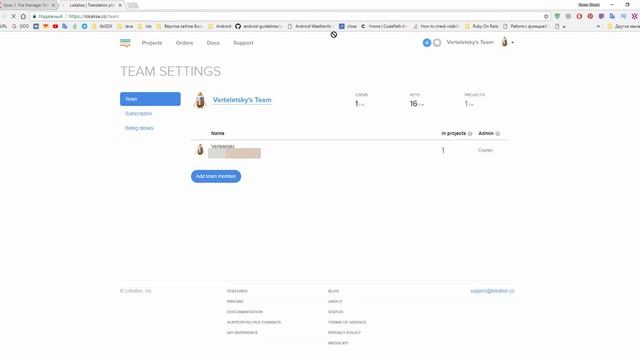Sort by the Name column header
Image resolution: width=640 pixels, height=360 pixels.
point(218,133)
